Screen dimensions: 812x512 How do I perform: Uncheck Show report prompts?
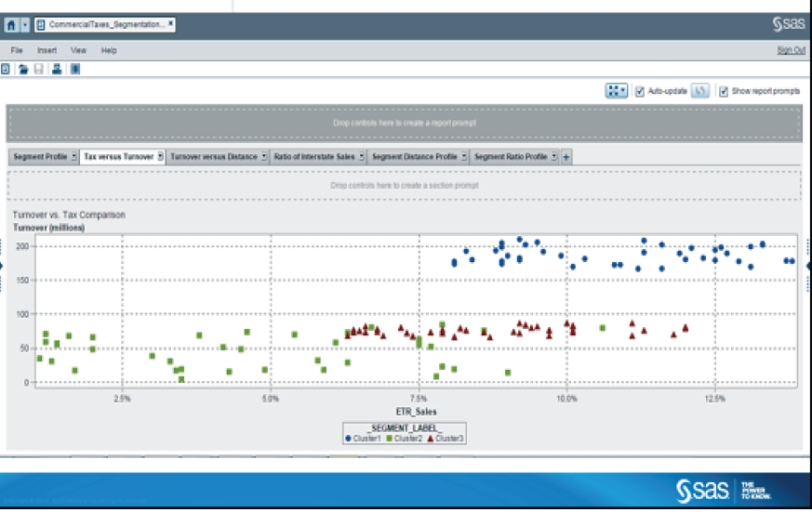(723, 91)
